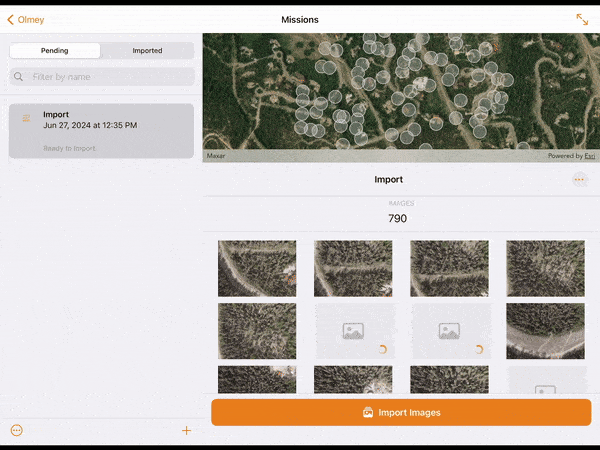Click the Filter by name search field
Viewport: 600px width, 450px height.
(x=102, y=77)
